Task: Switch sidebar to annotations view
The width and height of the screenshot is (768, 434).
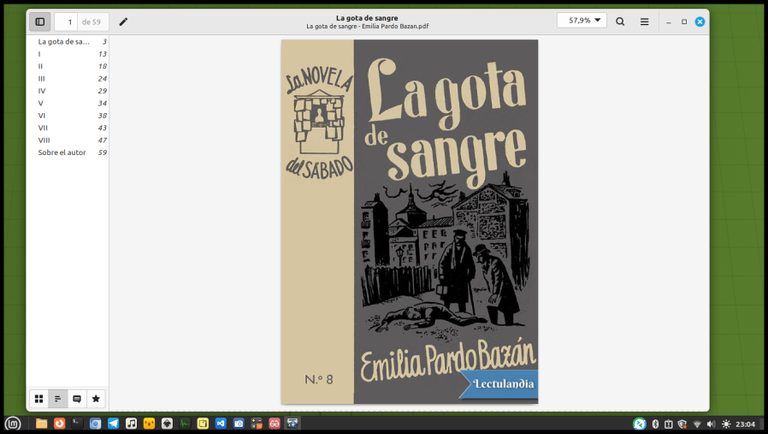Action: click(x=77, y=399)
